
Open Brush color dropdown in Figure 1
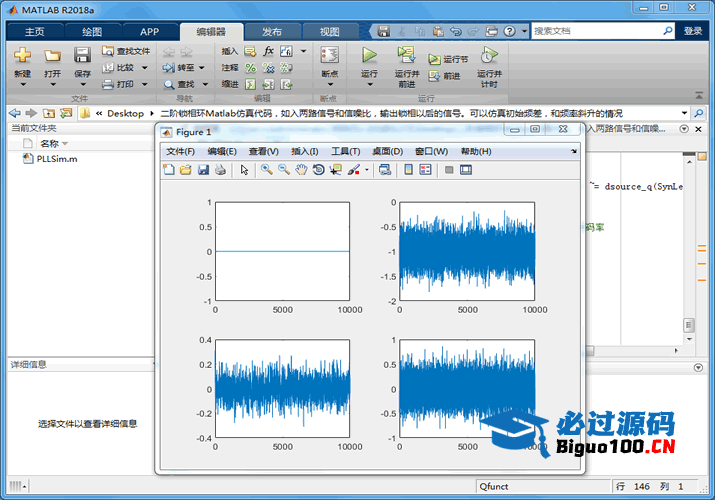click(367, 170)
